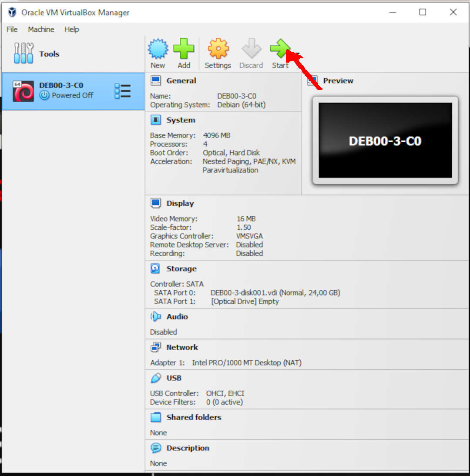Click the New virtual machine icon
This screenshot has height=476, width=470.
pos(158,49)
